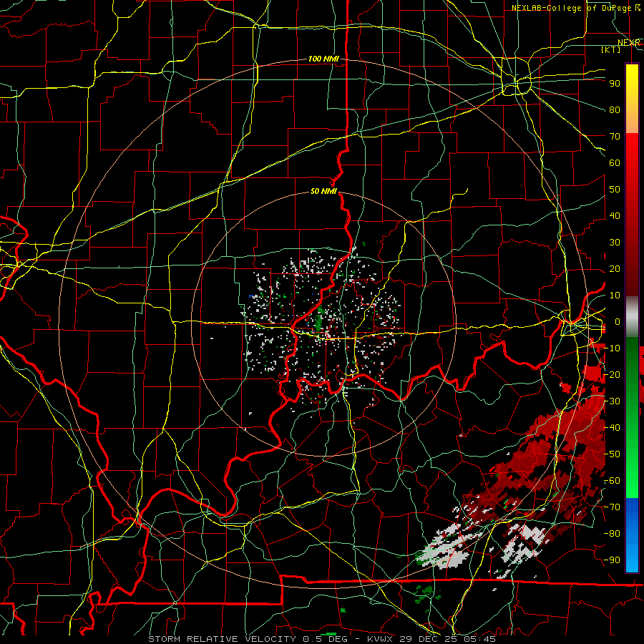Click the green inbound patch near radar center
The height and width of the screenshot is (644, 644).
(x=318, y=321)
